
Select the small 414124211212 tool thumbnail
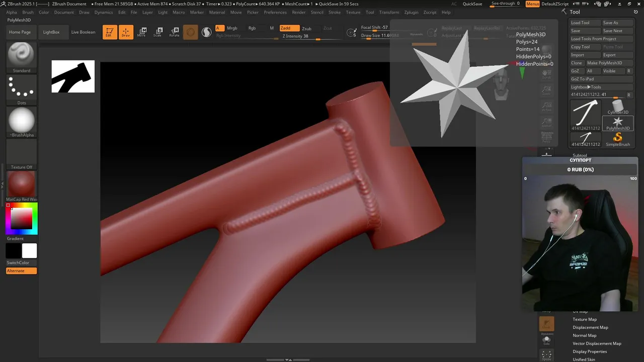point(586,139)
